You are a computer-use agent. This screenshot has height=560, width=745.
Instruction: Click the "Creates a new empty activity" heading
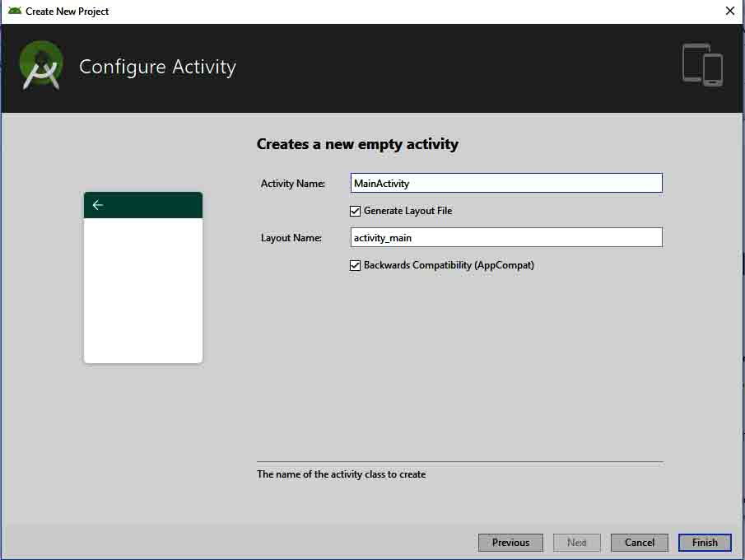357,144
